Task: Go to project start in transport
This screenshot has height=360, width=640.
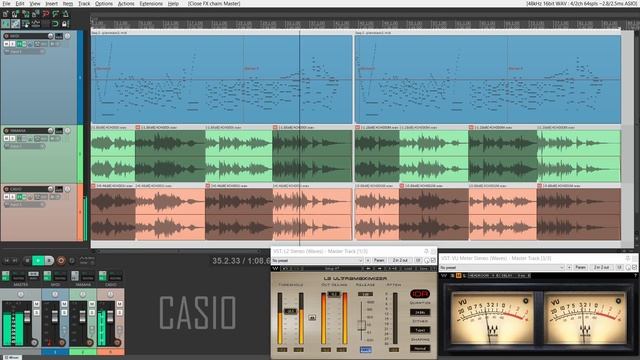Action: tap(7, 260)
